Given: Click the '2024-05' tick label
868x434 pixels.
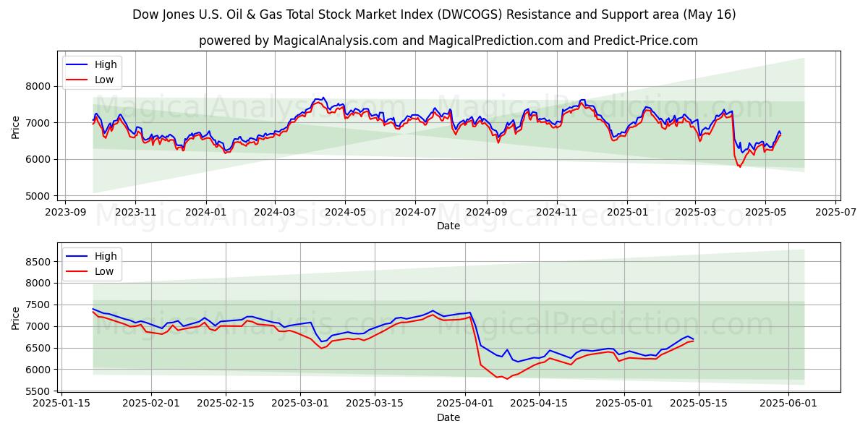Looking at the screenshot, I should (x=345, y=213).
